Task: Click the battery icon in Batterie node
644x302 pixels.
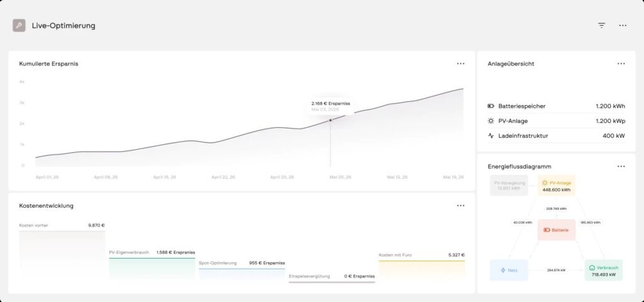Action: point(547,230)
